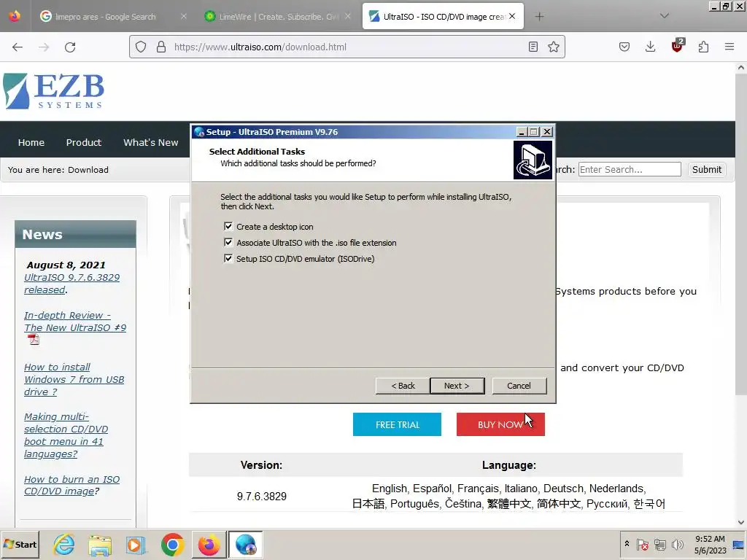
Task: Open the Home menu item
Action: 31,142
